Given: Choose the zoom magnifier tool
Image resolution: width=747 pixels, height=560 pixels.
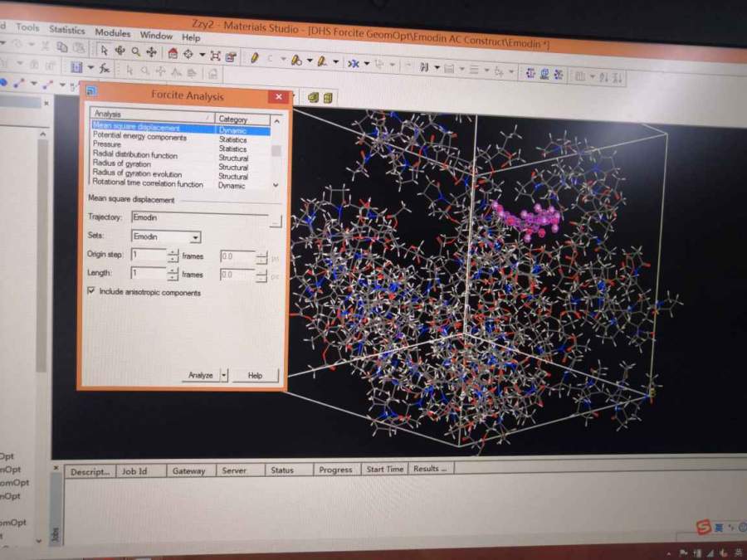Looking at the screenshot, I should coord(135,52).
